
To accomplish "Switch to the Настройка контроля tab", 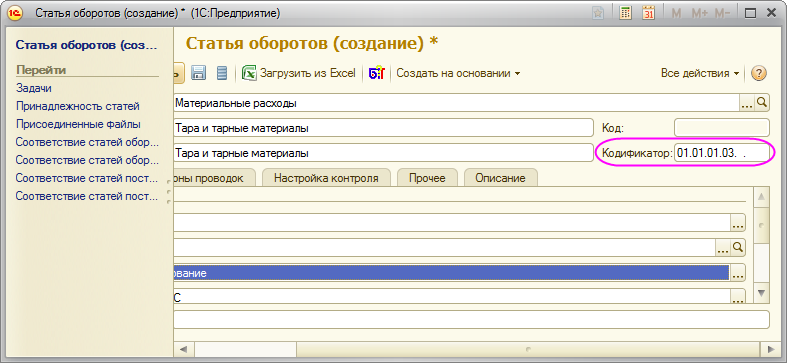I will click(x=326, y=178).
